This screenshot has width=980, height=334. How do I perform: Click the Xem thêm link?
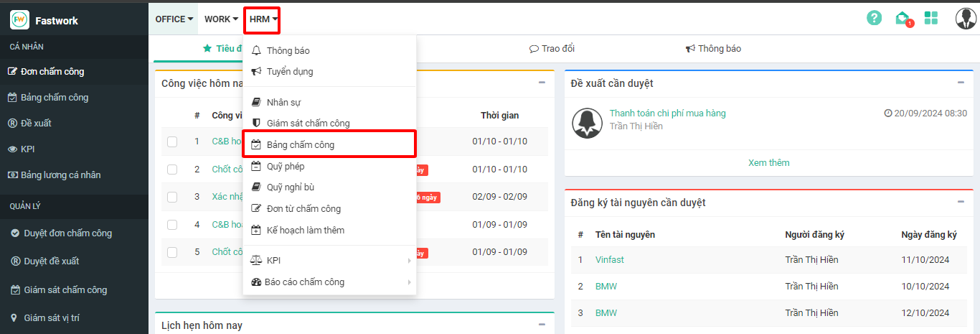point(768,162)
